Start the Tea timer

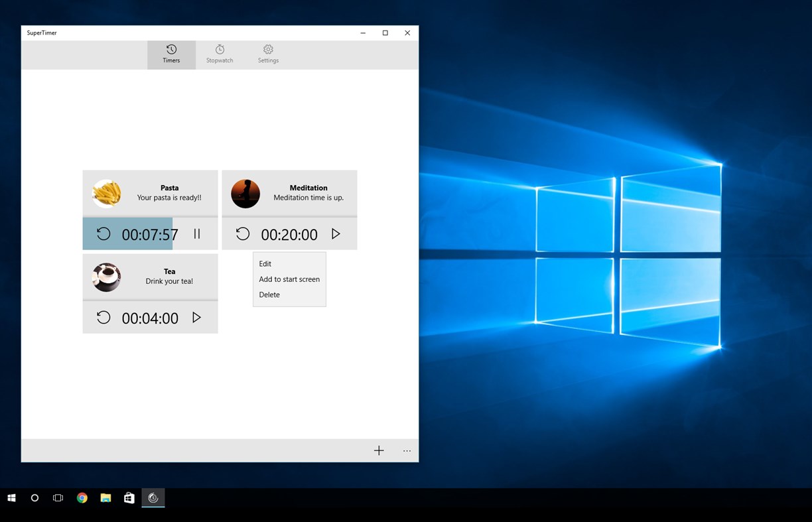196,317
